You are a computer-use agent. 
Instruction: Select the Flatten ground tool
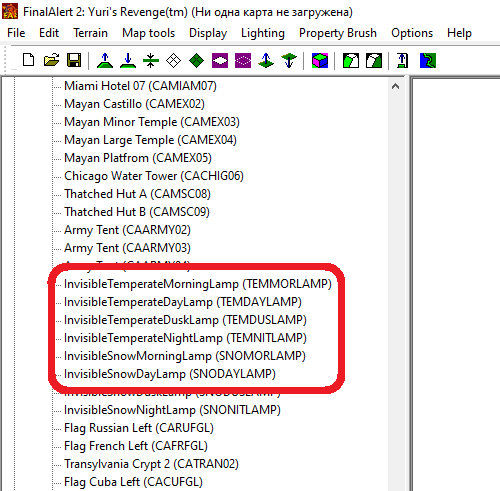pos(151,61)
